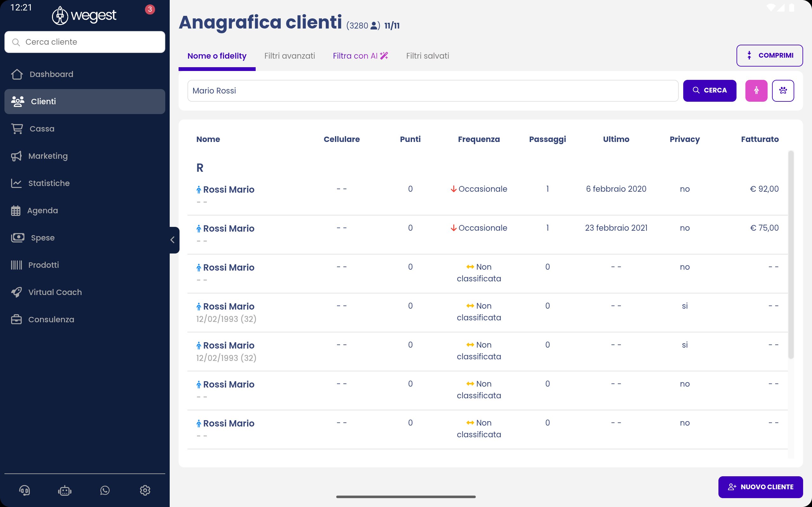Toggle the pink person filter button
The height and width of the screenshot is (507, 812).
[756, 91]
